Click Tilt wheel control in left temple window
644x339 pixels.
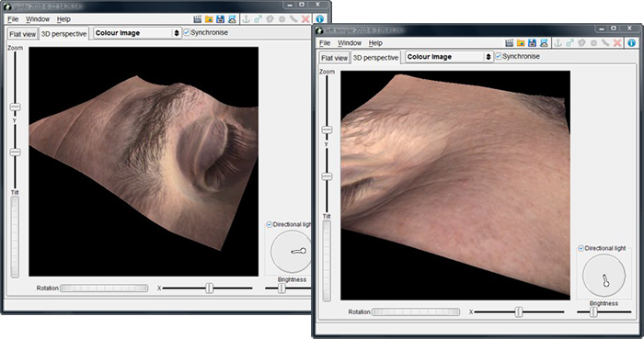(x=327, y=261)
